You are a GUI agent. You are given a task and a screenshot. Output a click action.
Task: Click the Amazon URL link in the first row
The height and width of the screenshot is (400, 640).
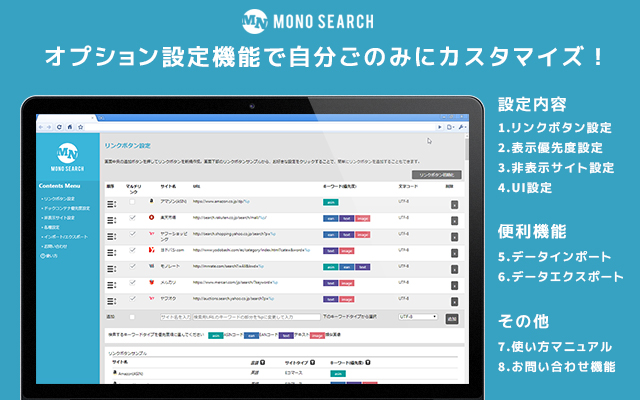221,202
